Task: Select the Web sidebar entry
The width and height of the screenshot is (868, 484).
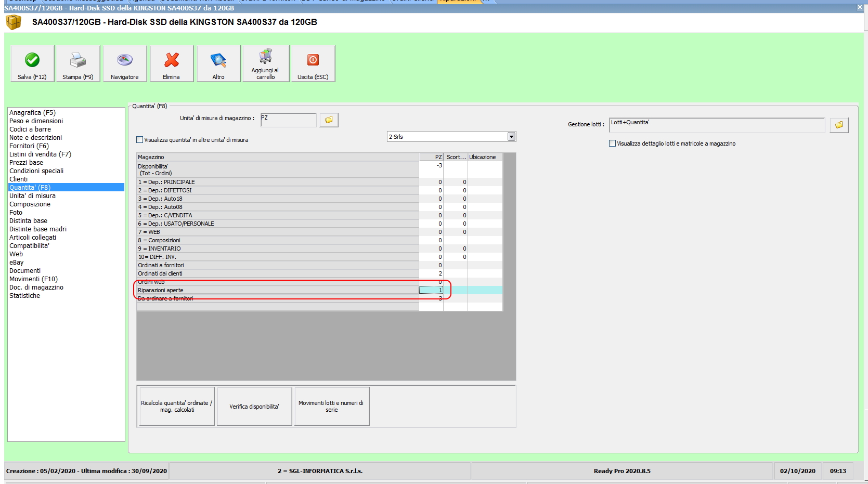Action: point(16,254)
